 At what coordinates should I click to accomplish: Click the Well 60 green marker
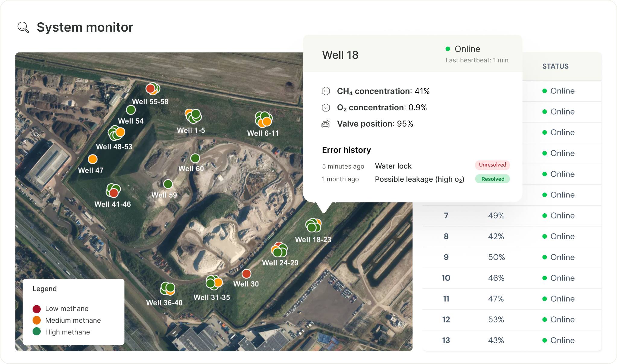pyautogui.click(x=195, y=158)
